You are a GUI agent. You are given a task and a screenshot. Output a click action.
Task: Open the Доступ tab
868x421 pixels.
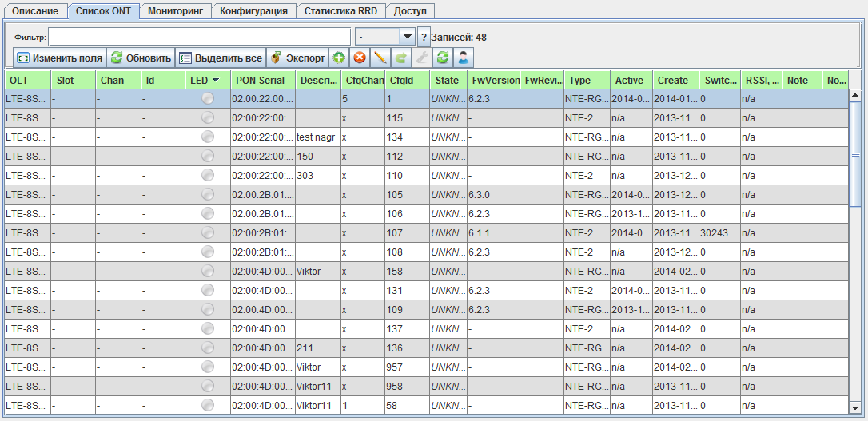(410, 10)
